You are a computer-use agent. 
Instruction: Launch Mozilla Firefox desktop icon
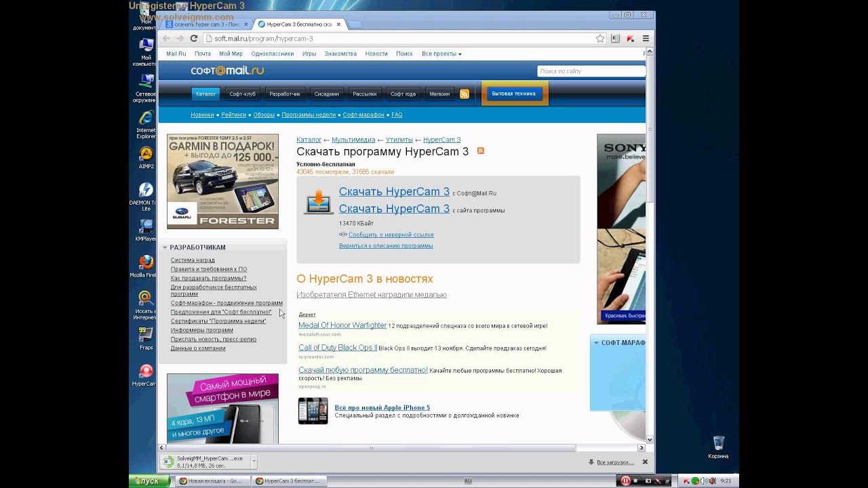144,266
